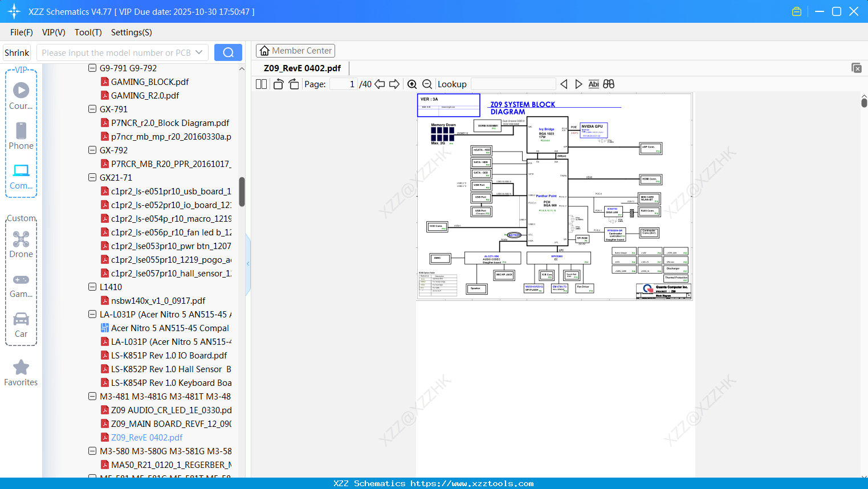Collapse the G9-791 G9-792 folder
868x489 pixels.
[92, 68]
